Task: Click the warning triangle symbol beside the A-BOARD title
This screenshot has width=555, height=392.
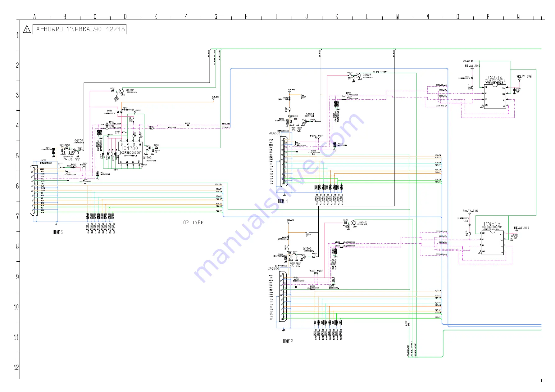Action: click(27, 29)
